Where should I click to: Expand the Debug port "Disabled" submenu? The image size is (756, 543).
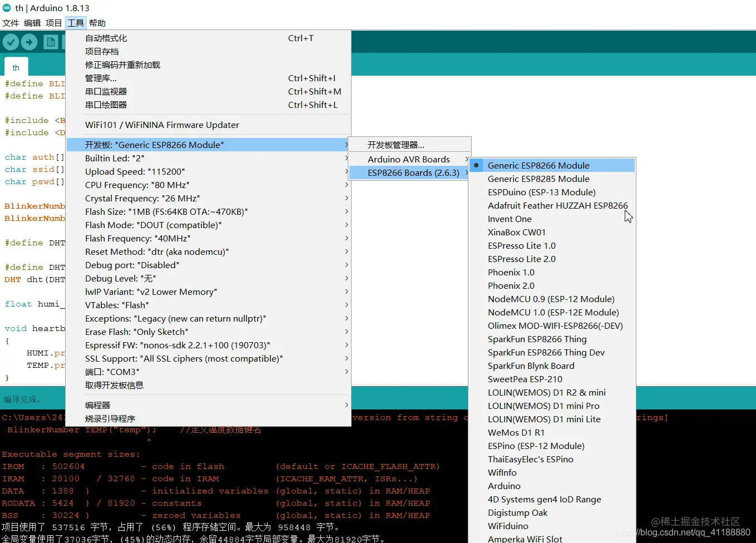tap(209, 265)
